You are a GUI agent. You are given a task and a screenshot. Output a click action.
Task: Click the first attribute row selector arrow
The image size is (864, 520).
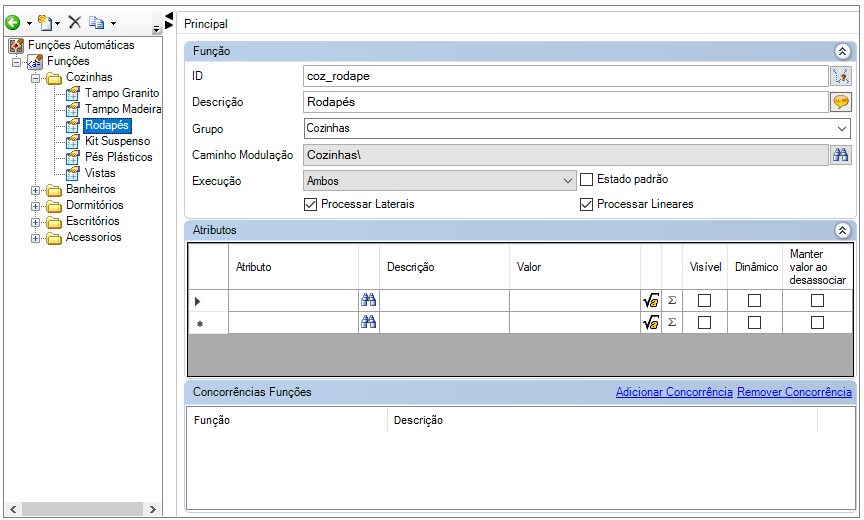(x=198, y=301)
